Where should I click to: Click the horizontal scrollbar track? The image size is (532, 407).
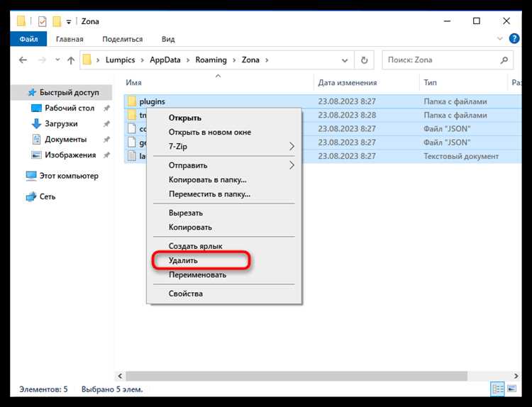[489, 376]
